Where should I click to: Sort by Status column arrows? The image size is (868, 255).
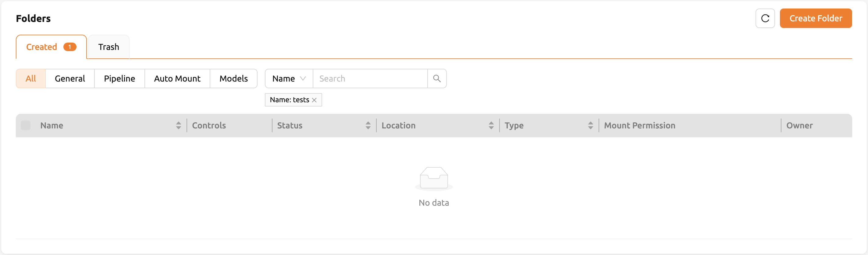coord(368,125)
